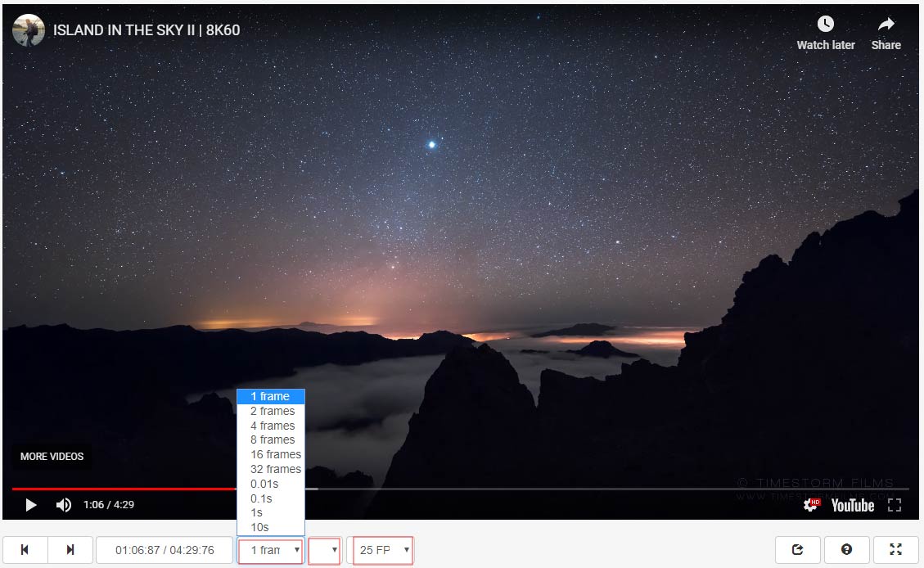
Task: Click the timecode field showing 01:06:87
Action: pos(164,549)
